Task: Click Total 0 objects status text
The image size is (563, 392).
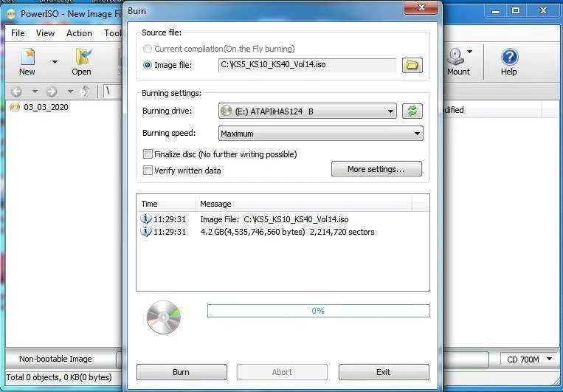Action: click(59, 377)
